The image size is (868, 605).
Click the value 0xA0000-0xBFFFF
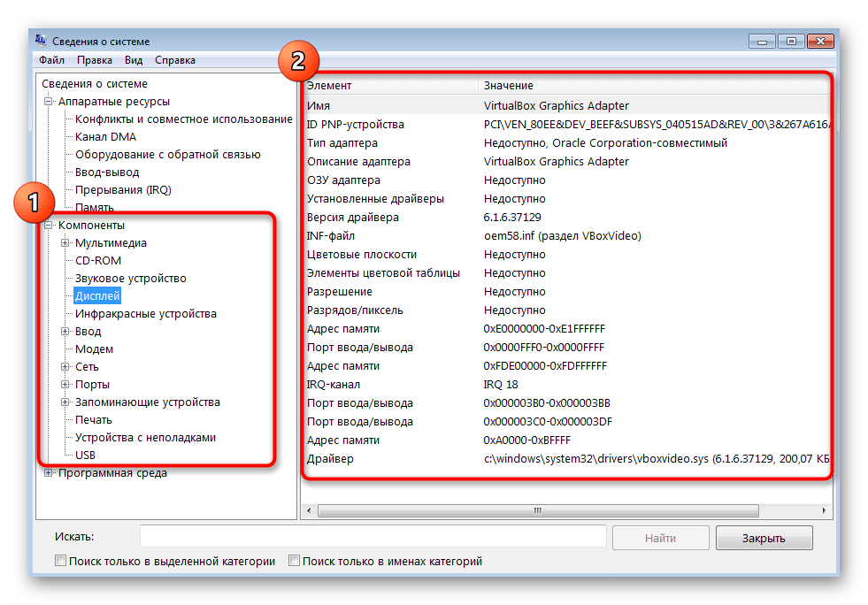tap(526, 440)
